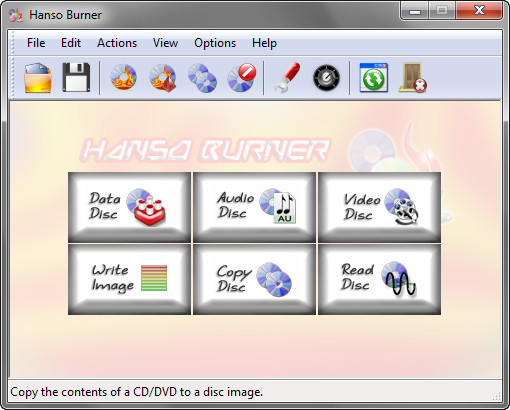This screenshot has height=410, width=510.
Task: Choose the Copy Disc button
Action: (254, 279)
